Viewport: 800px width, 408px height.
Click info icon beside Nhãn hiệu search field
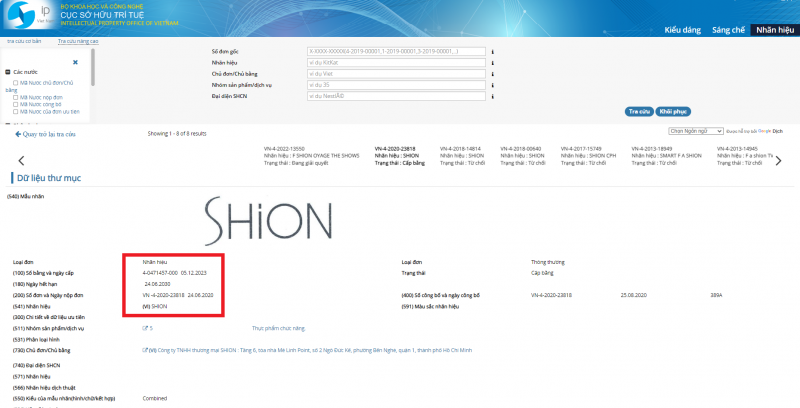pyautogui.click(x=494, y=62)
